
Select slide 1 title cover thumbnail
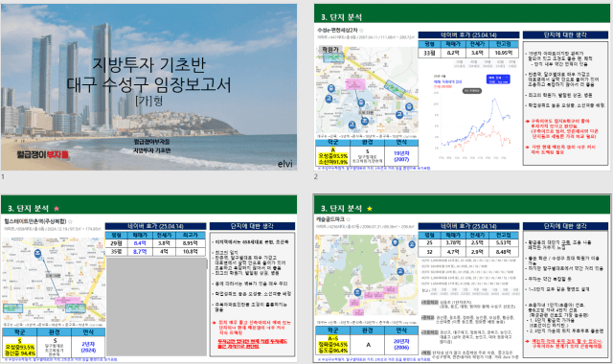coord(149,87)
